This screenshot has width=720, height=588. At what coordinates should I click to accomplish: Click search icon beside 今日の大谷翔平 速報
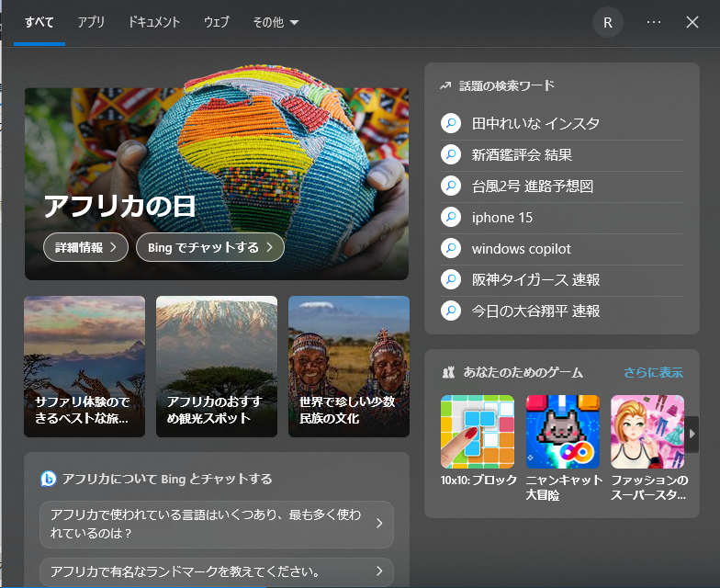[451, 311]
